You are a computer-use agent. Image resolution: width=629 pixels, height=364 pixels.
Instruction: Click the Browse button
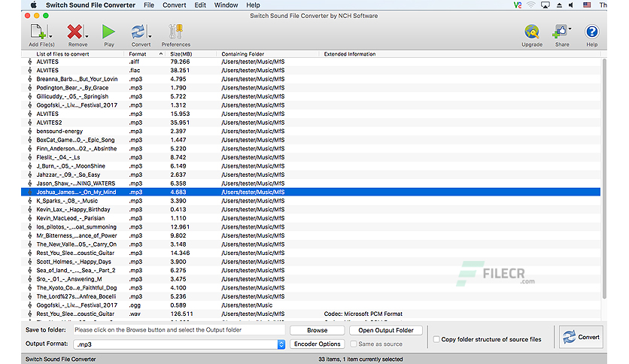pyautogui.click(x=318, y=330)
